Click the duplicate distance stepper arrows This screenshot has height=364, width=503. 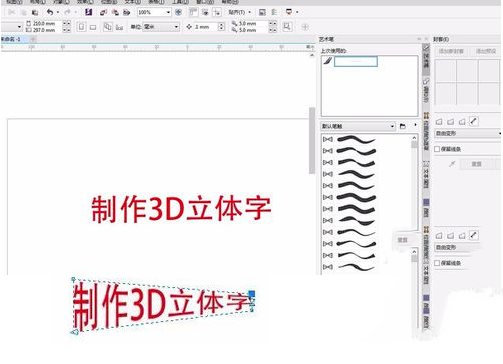(273, 27)
